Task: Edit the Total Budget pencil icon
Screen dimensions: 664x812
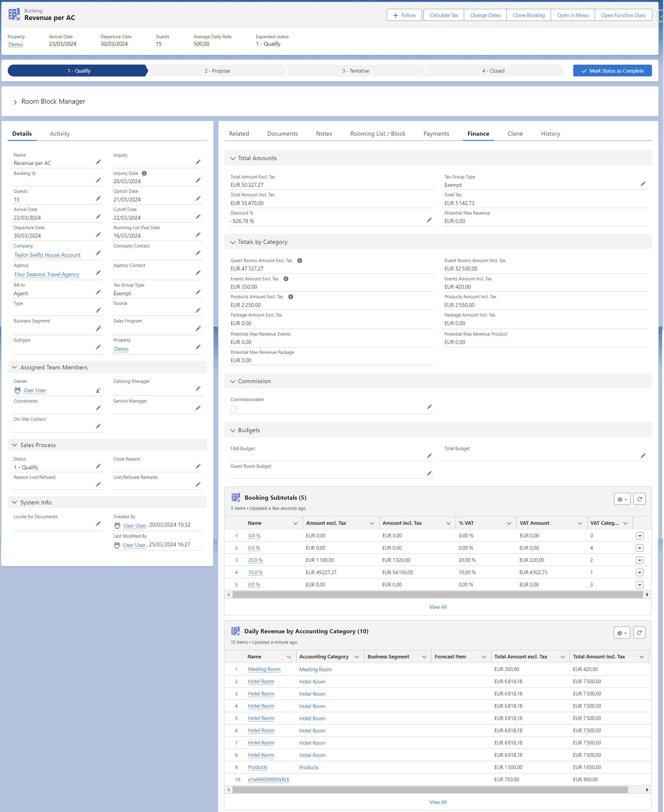Action: (x=643, y=456)
